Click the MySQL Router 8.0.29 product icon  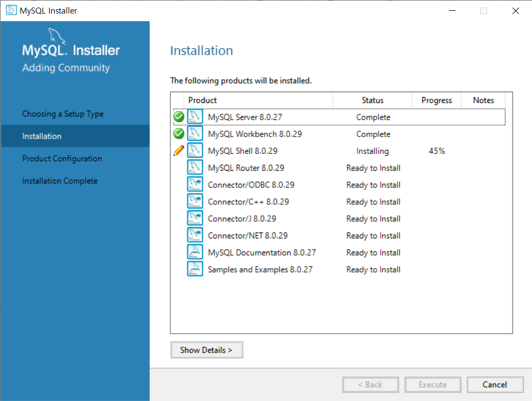pos(195,168)
